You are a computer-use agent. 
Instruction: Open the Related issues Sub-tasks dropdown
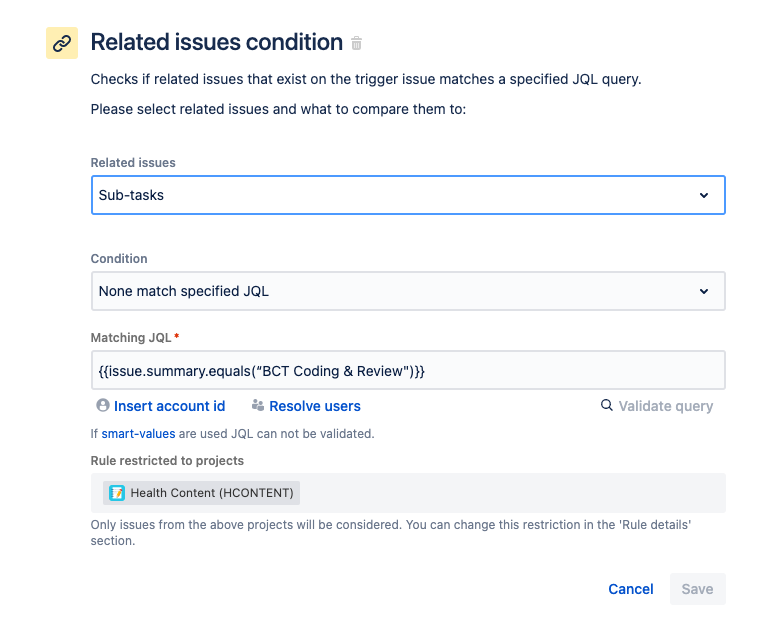pos(408,195)
